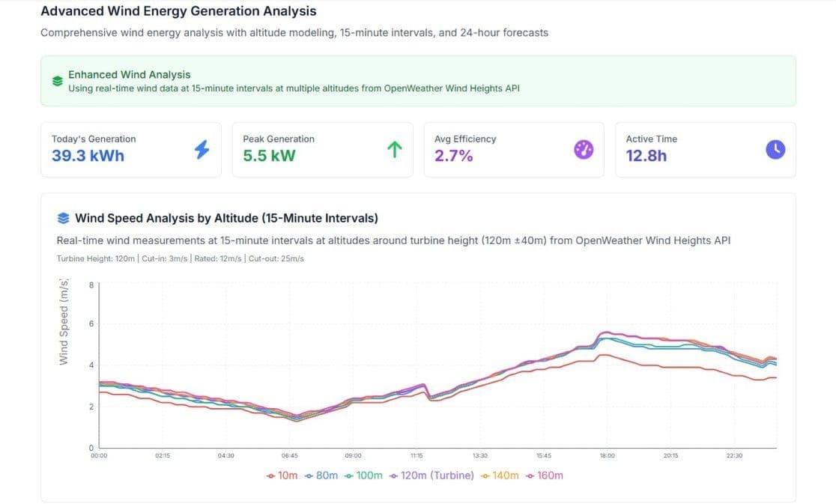Click the Advanced Wind Energy Generation Analysis page title
Screen dimensions: 836x504
pyautogui.click(x=178, y=10)
